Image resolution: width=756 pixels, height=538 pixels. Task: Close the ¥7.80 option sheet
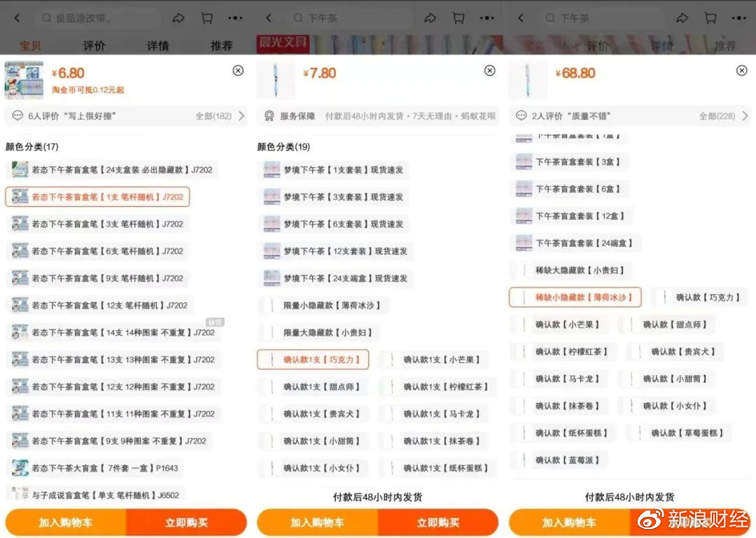pos(490,71)
